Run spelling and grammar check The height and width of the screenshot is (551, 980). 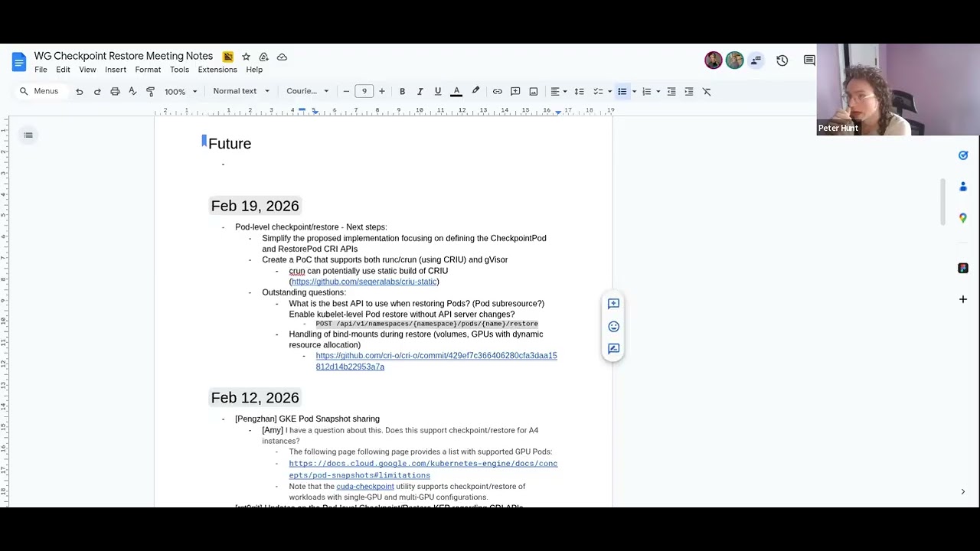pos(132,91)
